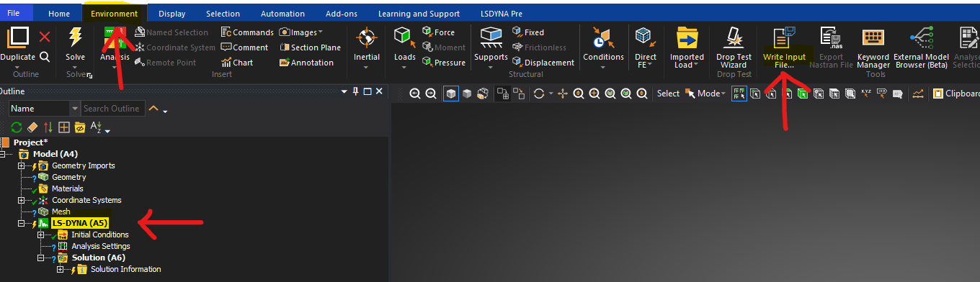Screen dimensions: 980x282
Task: Click Write Input File button
Action: tap(784, 47)
